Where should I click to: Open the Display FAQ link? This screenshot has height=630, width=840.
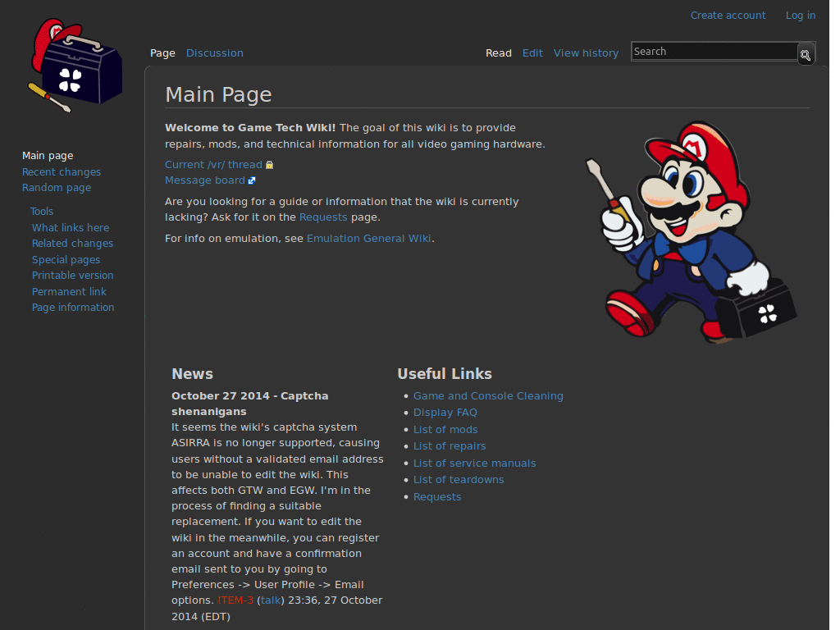click(x=445, y=413)
